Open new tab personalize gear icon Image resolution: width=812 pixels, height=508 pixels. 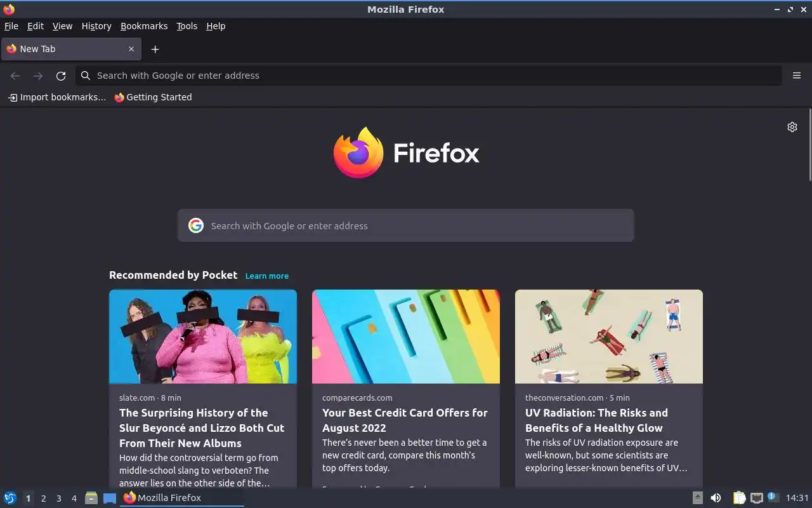click(792, 127)
